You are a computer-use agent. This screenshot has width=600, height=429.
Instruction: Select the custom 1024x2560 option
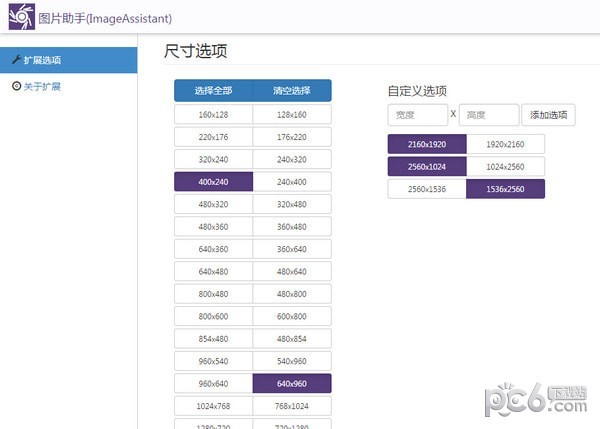[x=505, y=166]
